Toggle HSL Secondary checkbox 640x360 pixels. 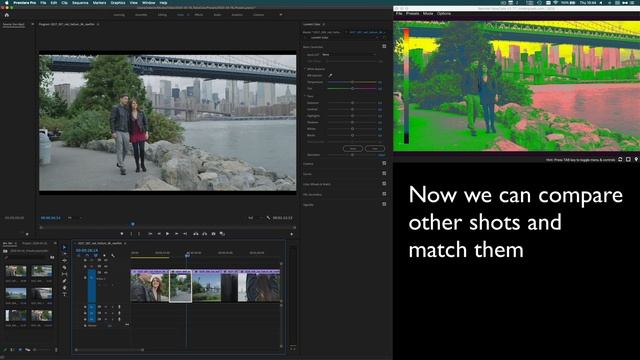384,194
